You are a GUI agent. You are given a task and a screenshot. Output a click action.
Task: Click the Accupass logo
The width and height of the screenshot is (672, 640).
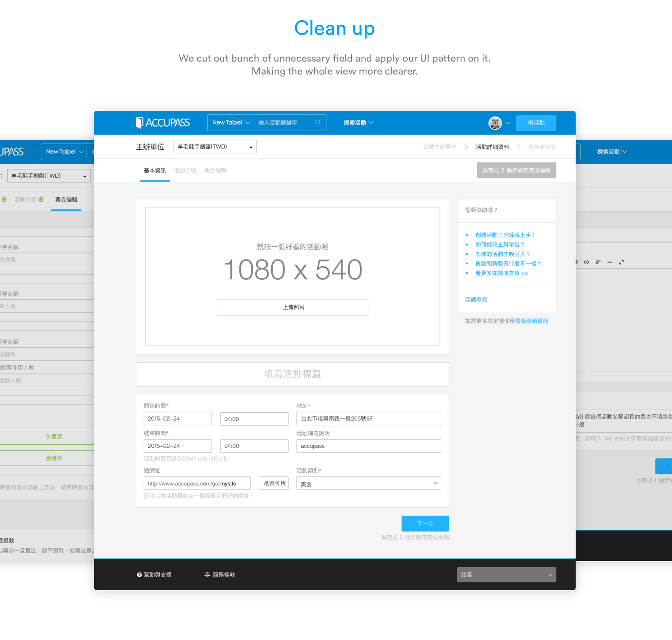163,123
